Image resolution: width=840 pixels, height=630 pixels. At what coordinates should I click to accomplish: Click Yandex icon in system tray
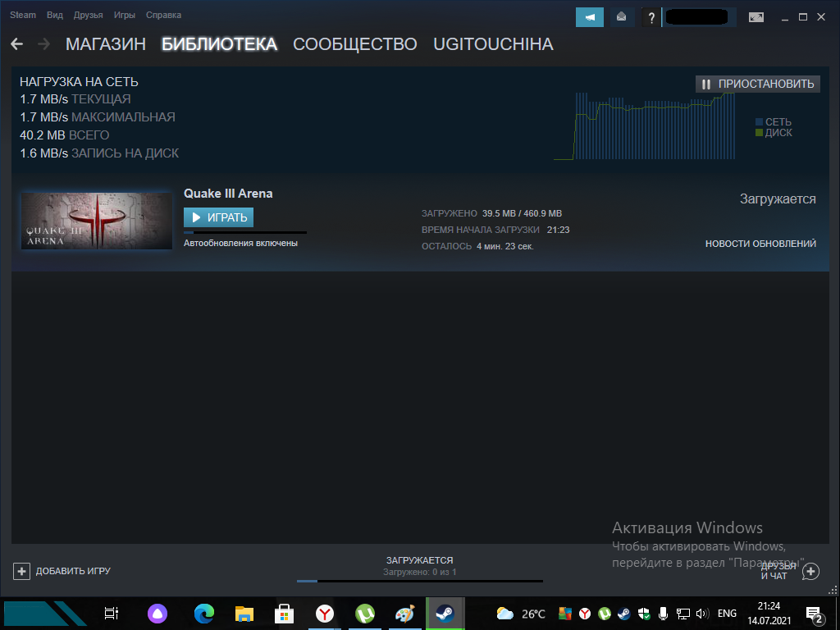585,614
